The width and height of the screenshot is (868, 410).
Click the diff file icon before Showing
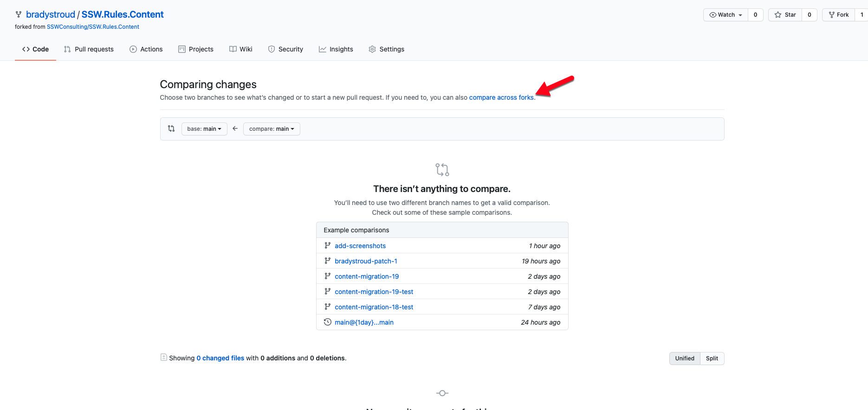coord(163,357)
